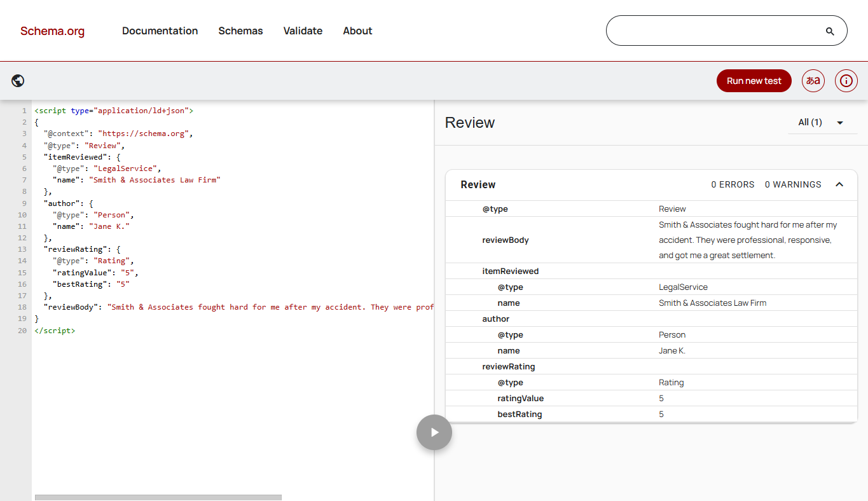Click the info icon button
This screenshot has height=501, width=868.
(x=846, y=81)
